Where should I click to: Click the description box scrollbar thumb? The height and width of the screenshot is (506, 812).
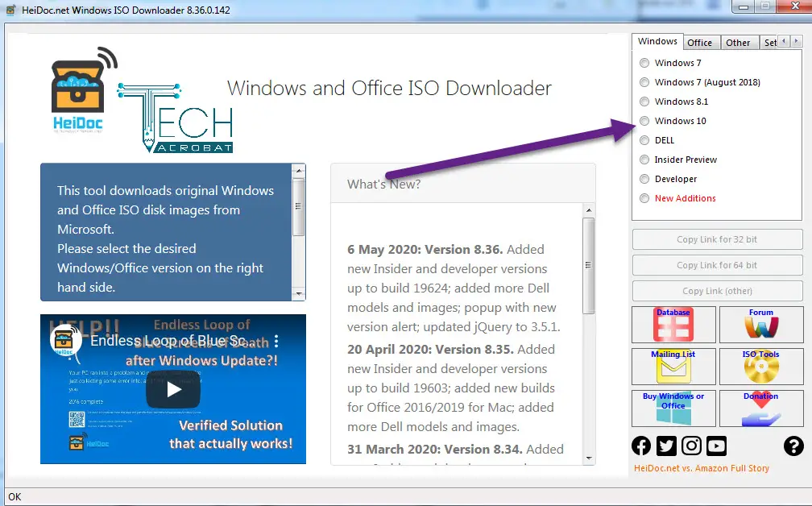click(298, 207)
